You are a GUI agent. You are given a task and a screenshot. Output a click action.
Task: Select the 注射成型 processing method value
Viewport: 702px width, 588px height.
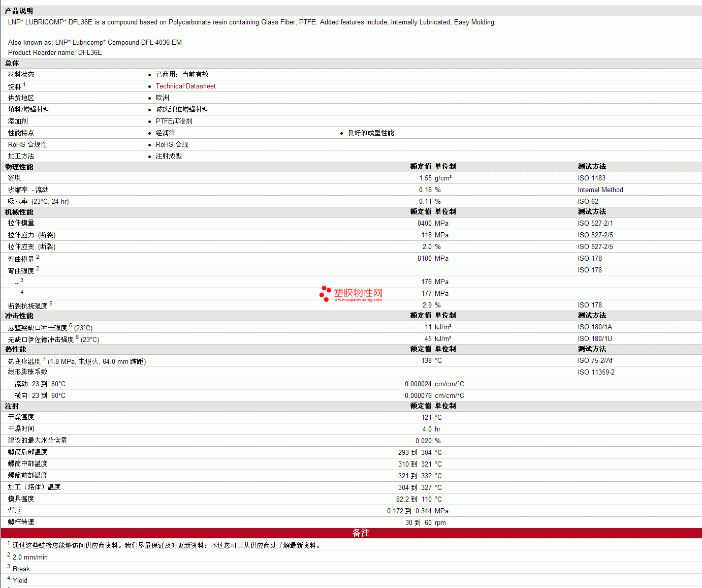pyautogui.click(x=169, y=157)
